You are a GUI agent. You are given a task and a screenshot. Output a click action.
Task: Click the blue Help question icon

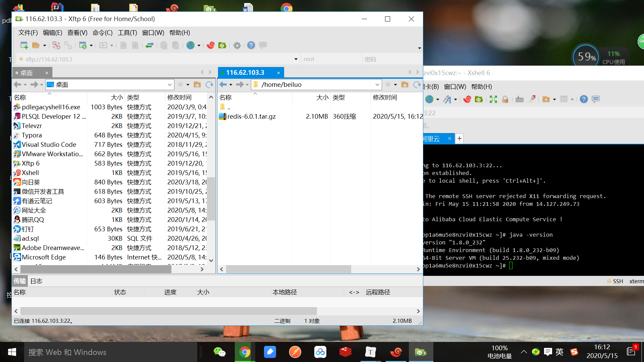(x=251, y=45)
